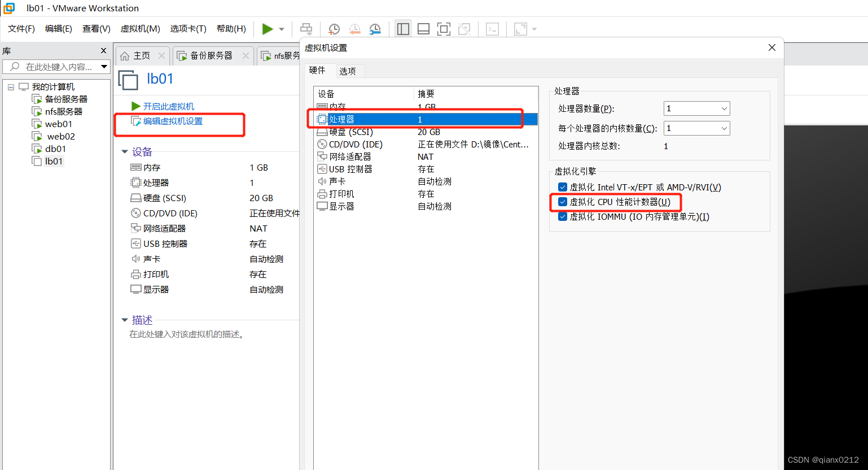This screenshot has width=868, height=470.
Task: Click the revert to snapshot icon
Action: pos(354,29)
